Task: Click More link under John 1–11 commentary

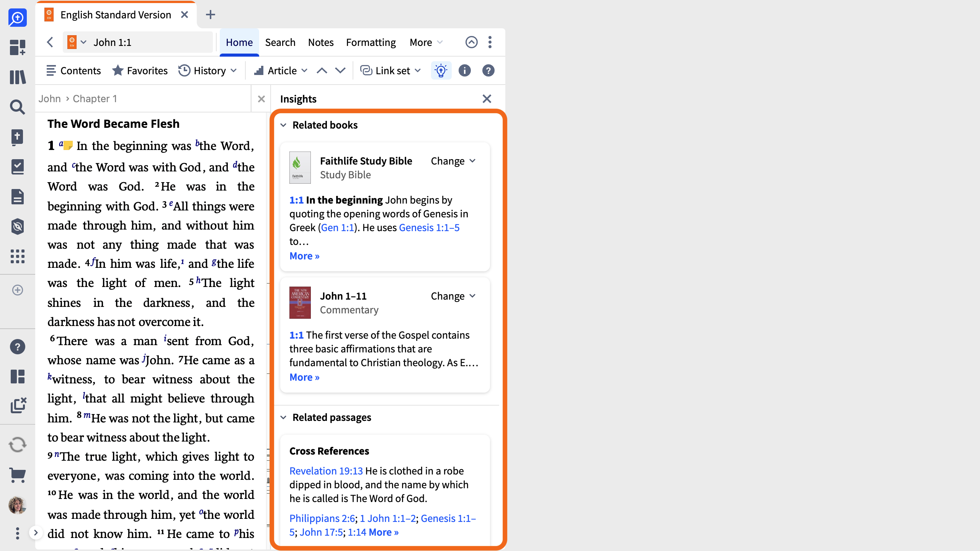Action: [x=304, y=377]
